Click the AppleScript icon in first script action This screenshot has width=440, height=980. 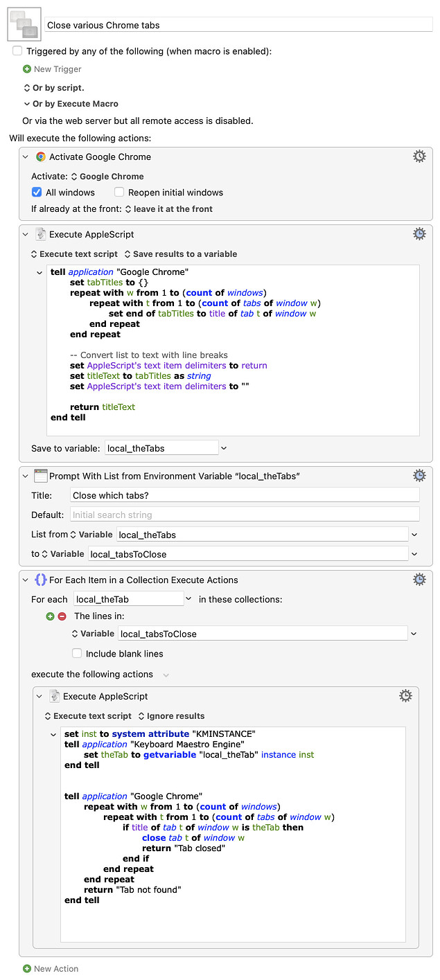(x=41, y=234)
